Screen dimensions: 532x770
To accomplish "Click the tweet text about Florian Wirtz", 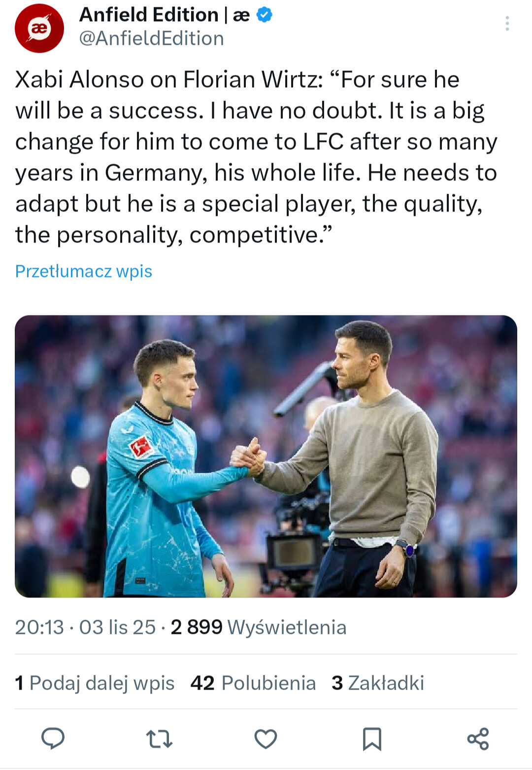I will point(256,157).
